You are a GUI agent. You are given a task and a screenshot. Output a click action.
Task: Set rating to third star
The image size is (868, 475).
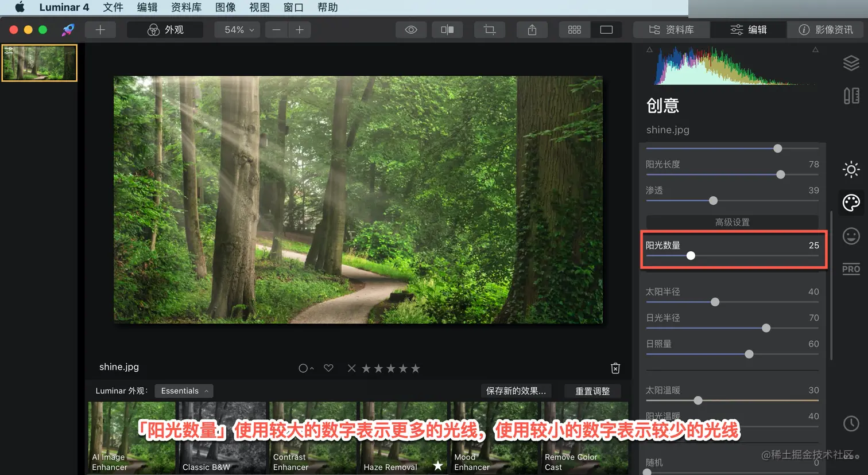391,368
